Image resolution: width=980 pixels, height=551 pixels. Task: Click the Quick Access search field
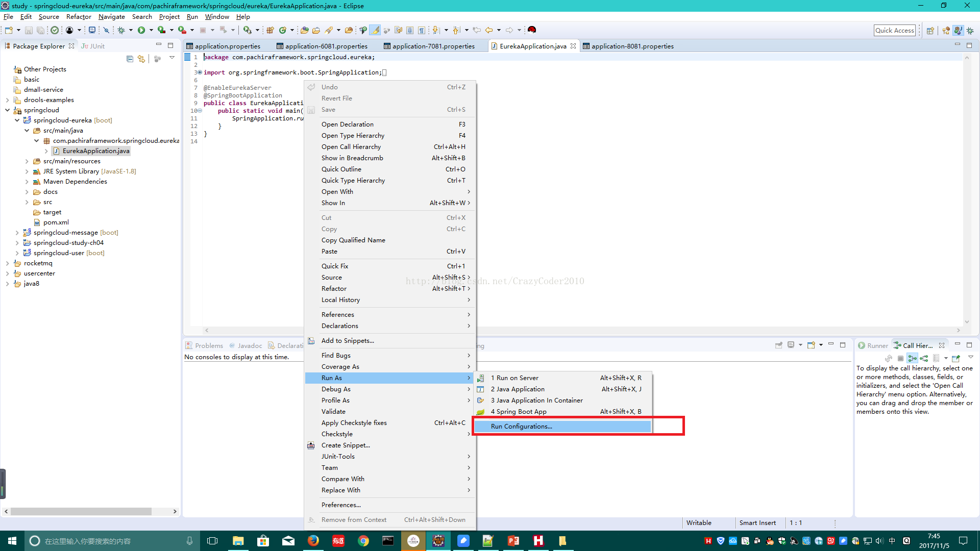pos(894,30)
